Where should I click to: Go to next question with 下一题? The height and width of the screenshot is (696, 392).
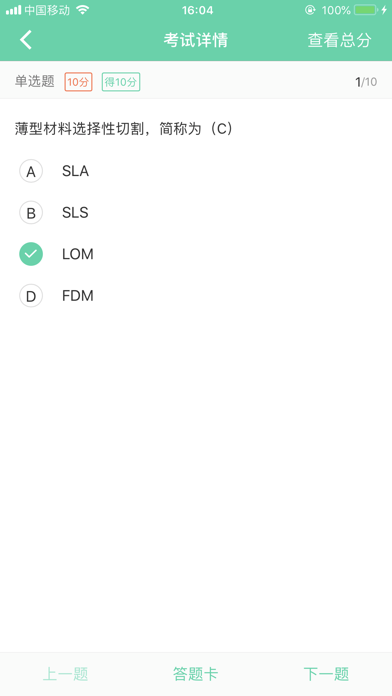pos(326,674)
